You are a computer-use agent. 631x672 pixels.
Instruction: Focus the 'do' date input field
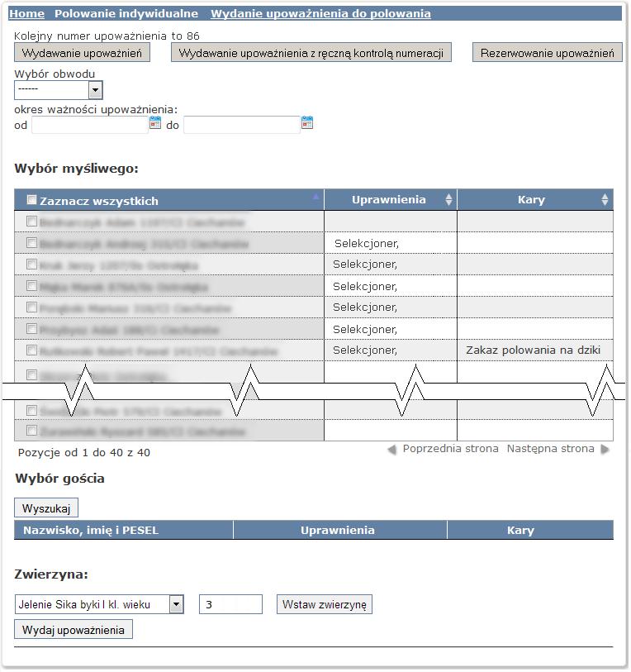pyautogui.click(x=242, y=125)
